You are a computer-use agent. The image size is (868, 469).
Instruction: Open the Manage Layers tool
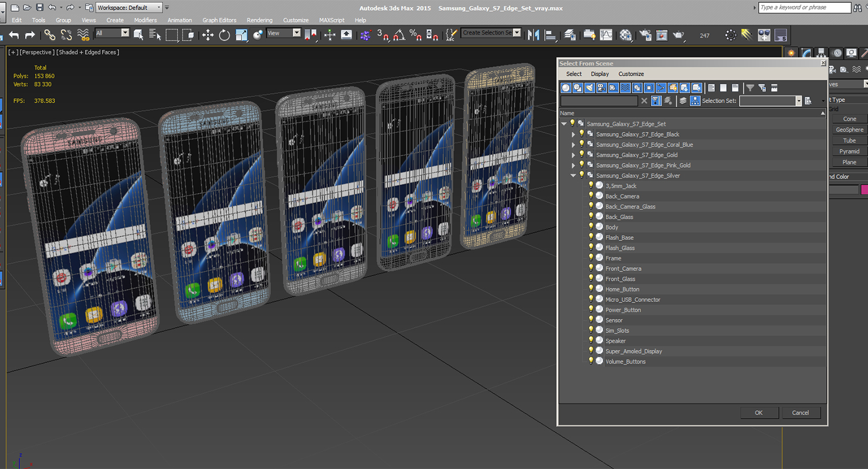point(570,35)
